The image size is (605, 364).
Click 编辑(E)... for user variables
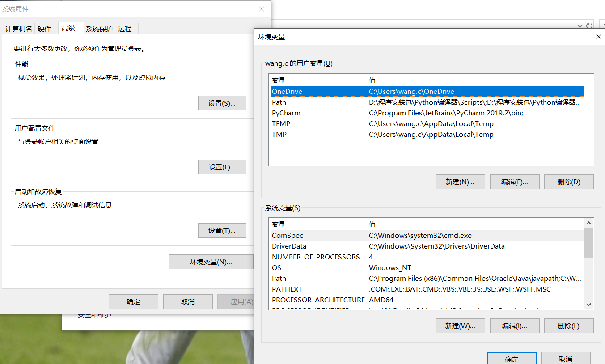tap(515, 182)
